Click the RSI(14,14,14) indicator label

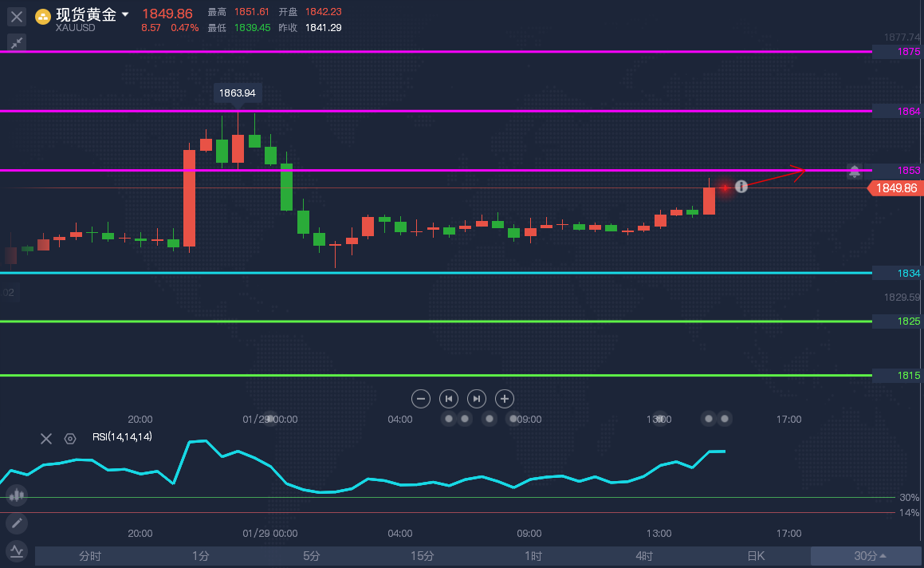[122, 437]
